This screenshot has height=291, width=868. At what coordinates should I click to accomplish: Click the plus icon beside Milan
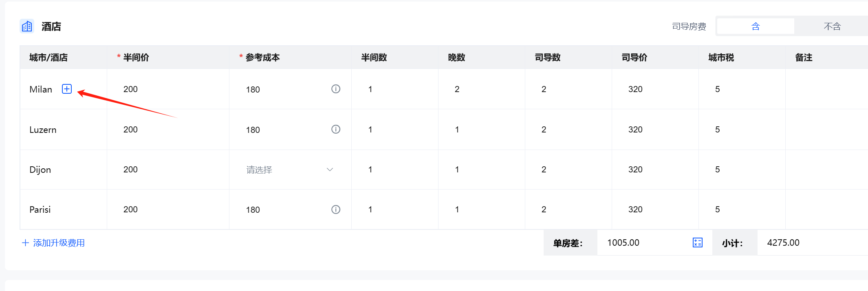[67, 89]
